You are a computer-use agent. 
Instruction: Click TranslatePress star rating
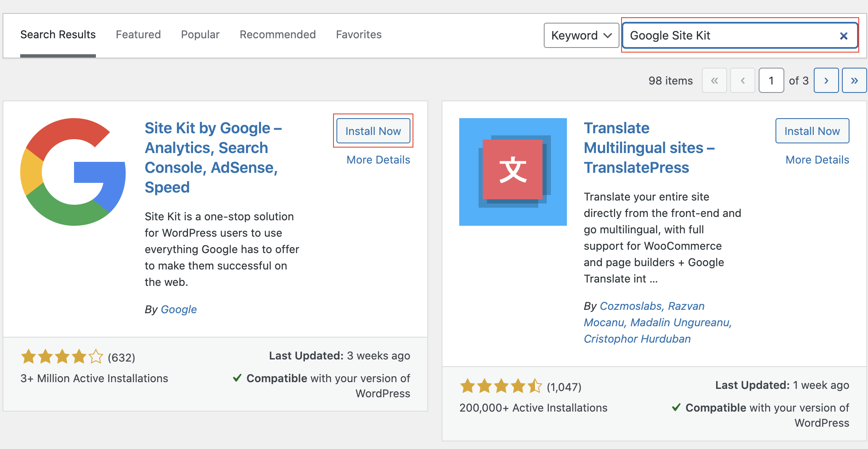point(501,386)
